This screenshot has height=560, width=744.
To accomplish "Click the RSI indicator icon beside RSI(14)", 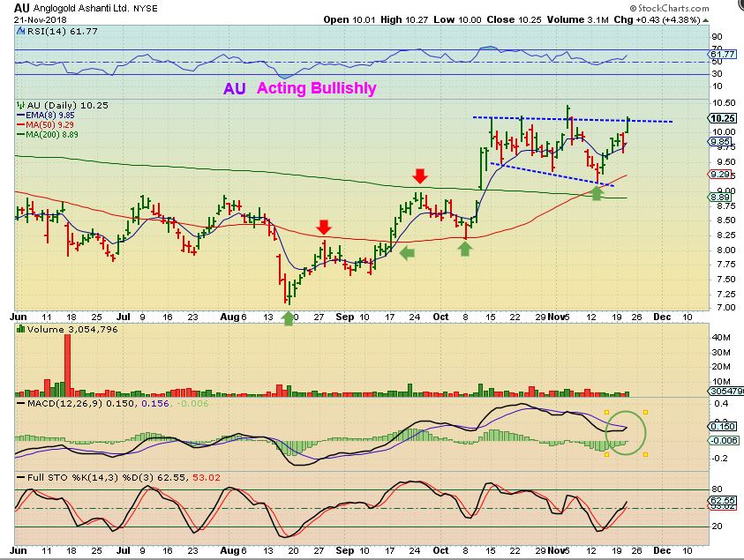I will tap(21, 31).
